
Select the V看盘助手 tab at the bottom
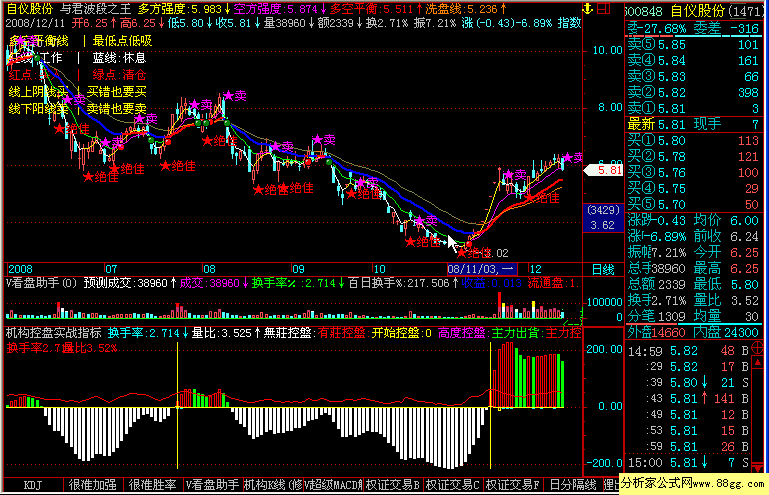pyautogui.click(x=212, y=485)
